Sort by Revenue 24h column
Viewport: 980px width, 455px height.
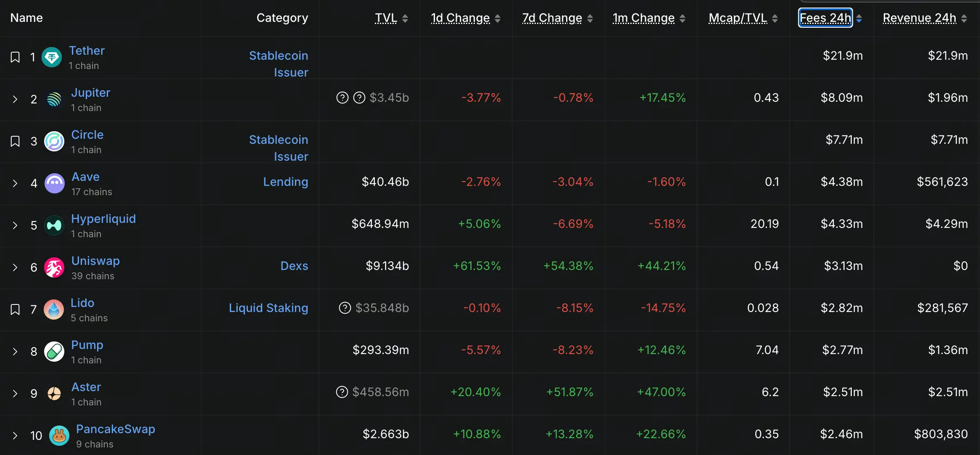point(919,18)
